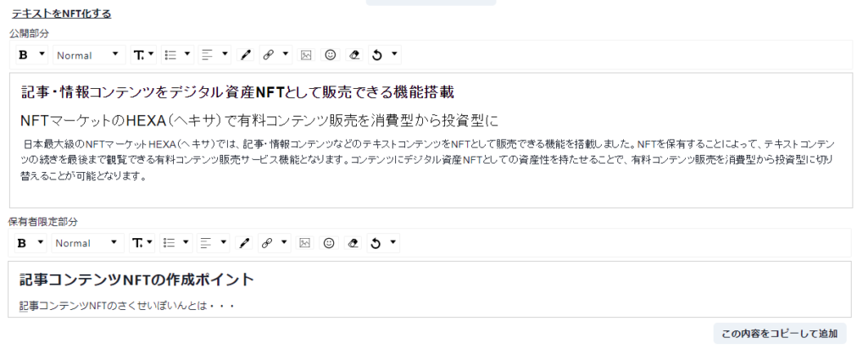Click the undo icon in the 公開部分 toolbar
This screenshot has height=349, width=868.
[x=377, y=55]
